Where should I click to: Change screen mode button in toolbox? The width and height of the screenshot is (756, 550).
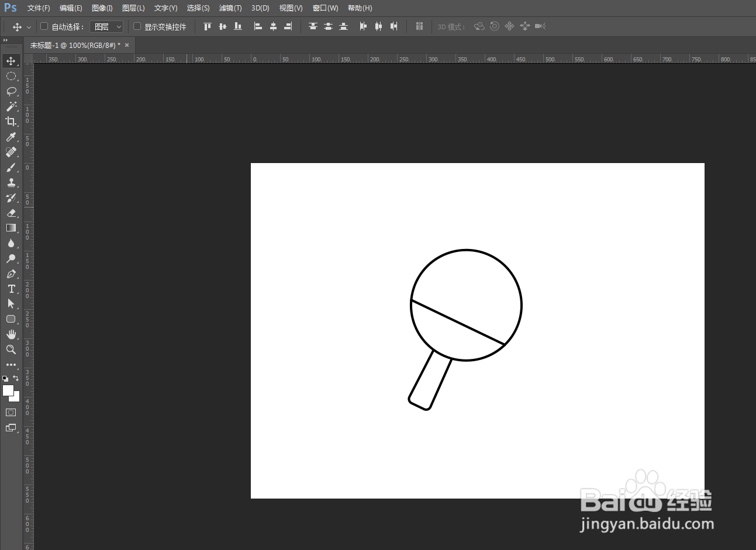tap(11, 428)
